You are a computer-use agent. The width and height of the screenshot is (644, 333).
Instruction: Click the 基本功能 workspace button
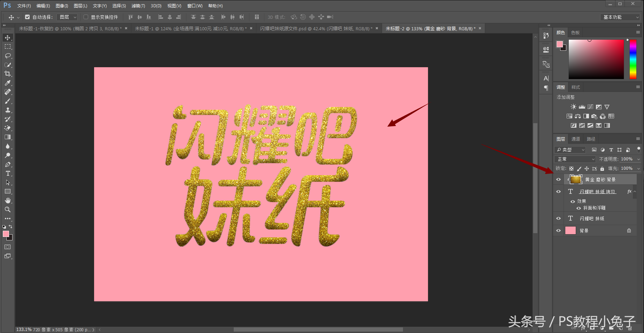coord(620,17)
